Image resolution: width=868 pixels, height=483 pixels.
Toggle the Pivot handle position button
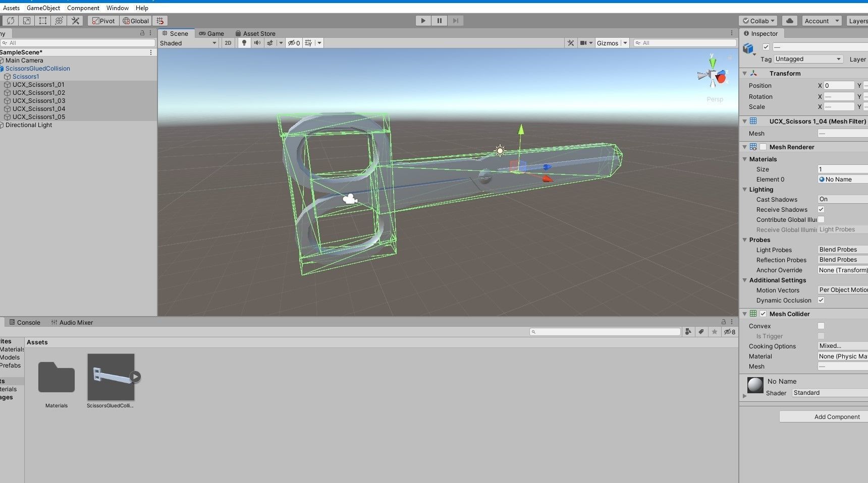pos(103,21)
